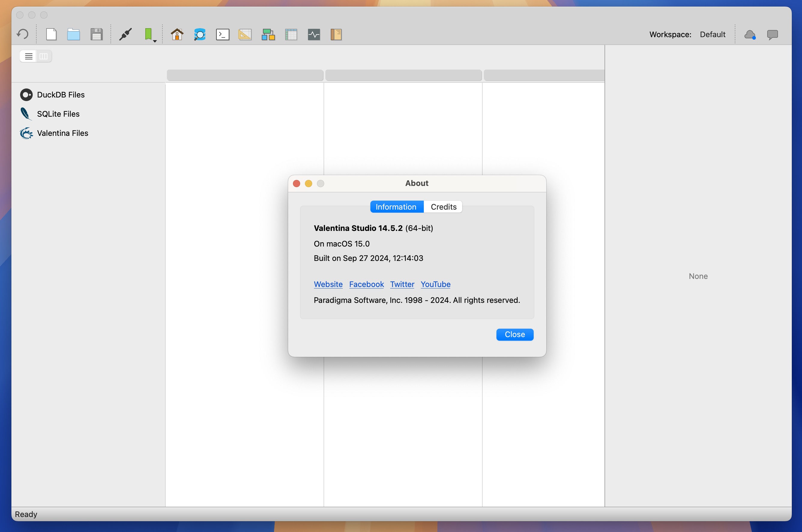
Task: Click the Website link in About dialog
Action: click(328, 284)
